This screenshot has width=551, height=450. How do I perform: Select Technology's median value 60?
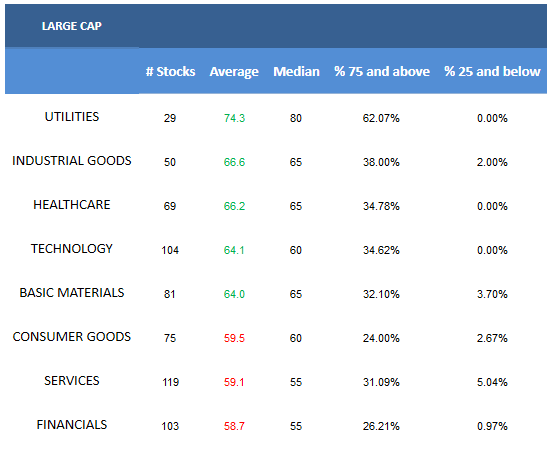(296, 250)
